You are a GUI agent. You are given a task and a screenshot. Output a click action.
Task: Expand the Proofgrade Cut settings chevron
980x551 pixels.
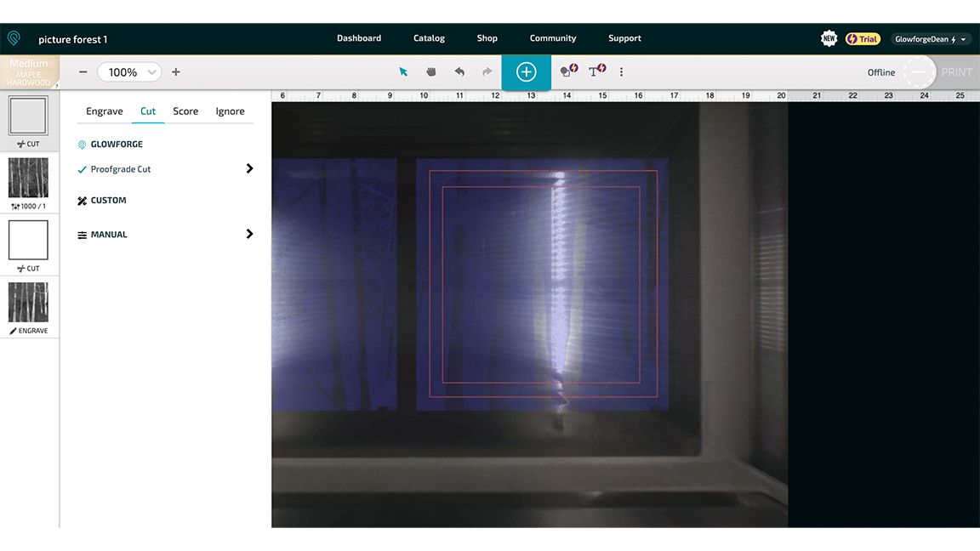249,168
